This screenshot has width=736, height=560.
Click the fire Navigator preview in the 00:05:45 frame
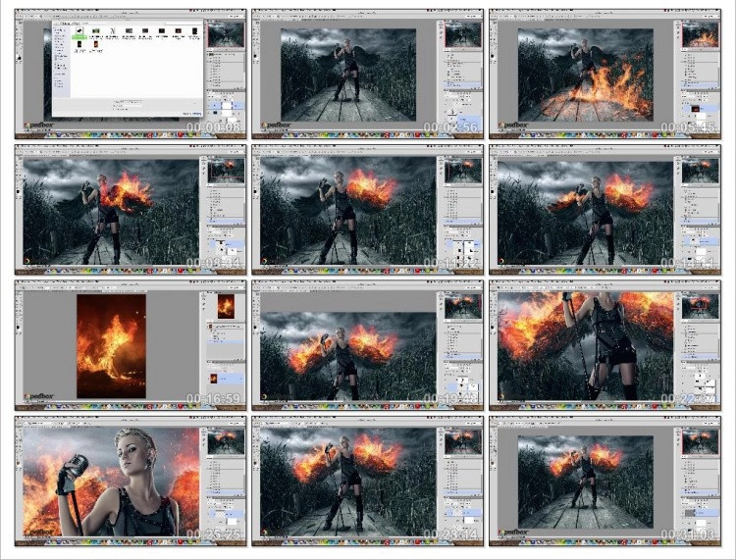(701, 33)
